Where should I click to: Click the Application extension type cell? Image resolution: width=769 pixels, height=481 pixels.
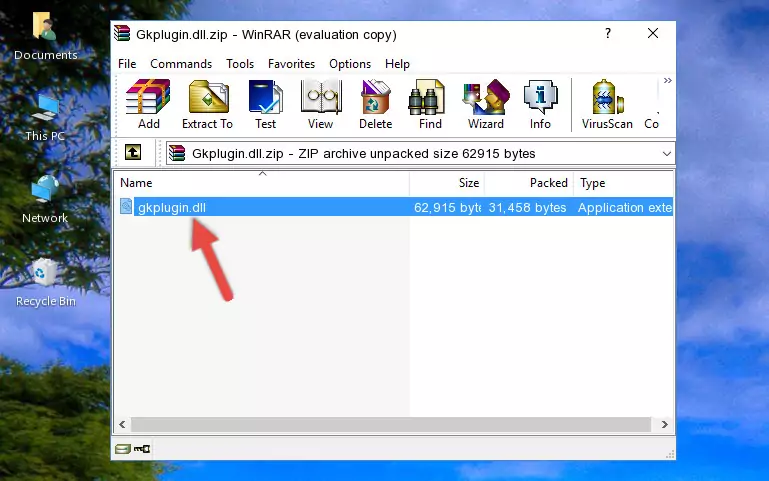tap(625, 207)
